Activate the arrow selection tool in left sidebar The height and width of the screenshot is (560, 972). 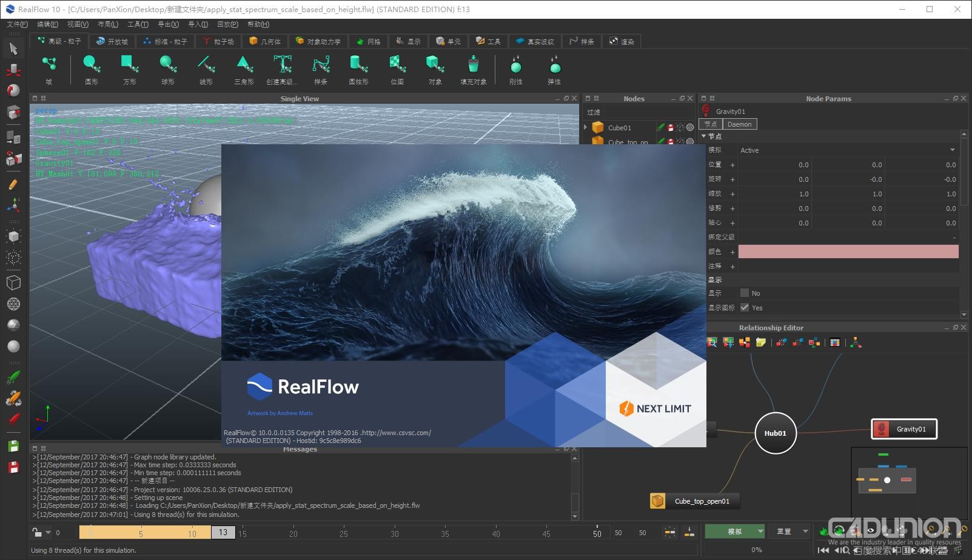point(13,48)
